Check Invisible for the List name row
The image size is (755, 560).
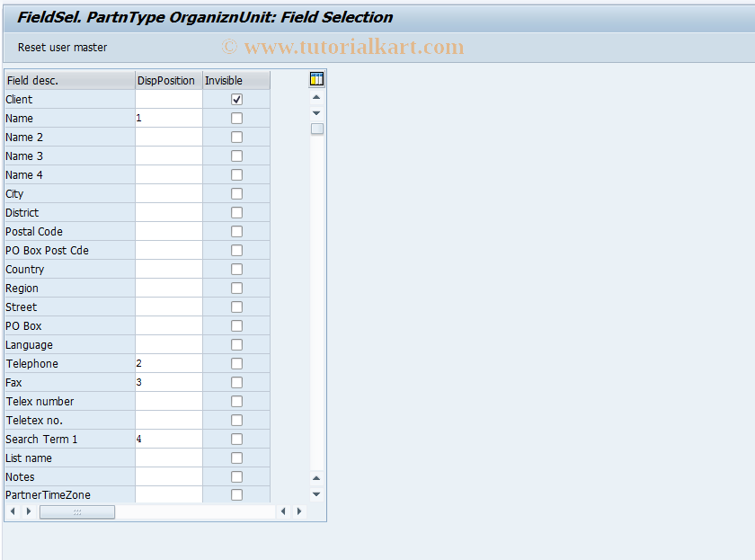click(x=236, y=458)
